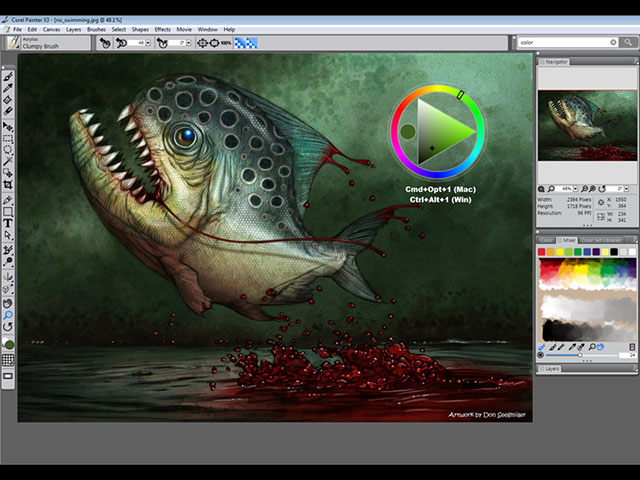The width and height of the screenshot is (640, 480).
Task: Open the main color swatch in toolbox
Action: [9, 345]
